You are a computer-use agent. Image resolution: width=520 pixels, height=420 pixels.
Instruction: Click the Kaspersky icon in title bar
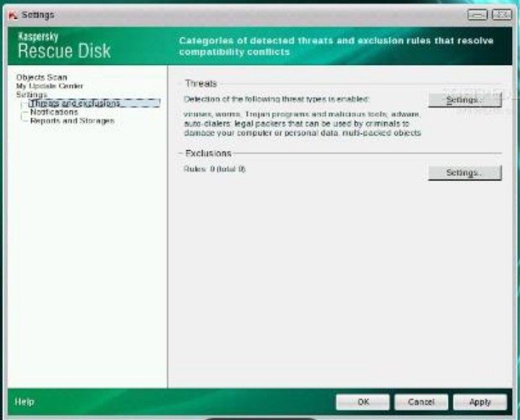coord(13,15)
